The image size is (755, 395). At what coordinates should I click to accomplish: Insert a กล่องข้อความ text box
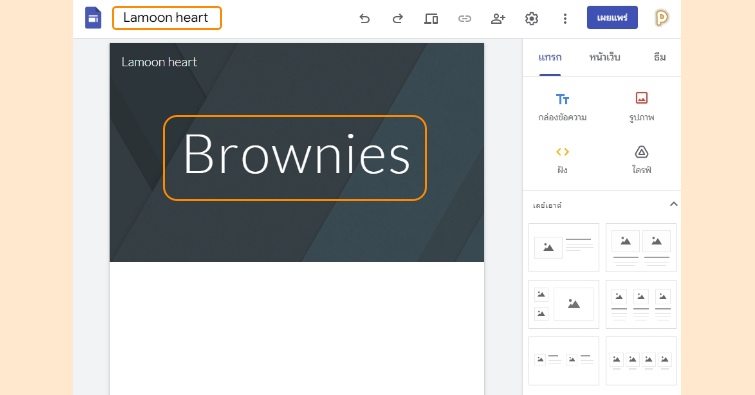coord(562,107)
